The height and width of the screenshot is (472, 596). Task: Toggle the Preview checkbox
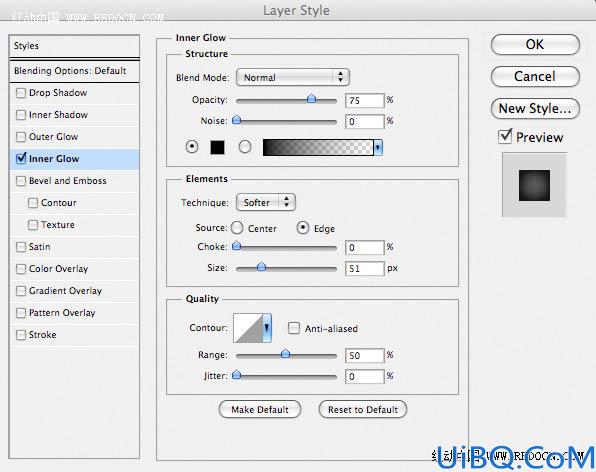[505, 136]
